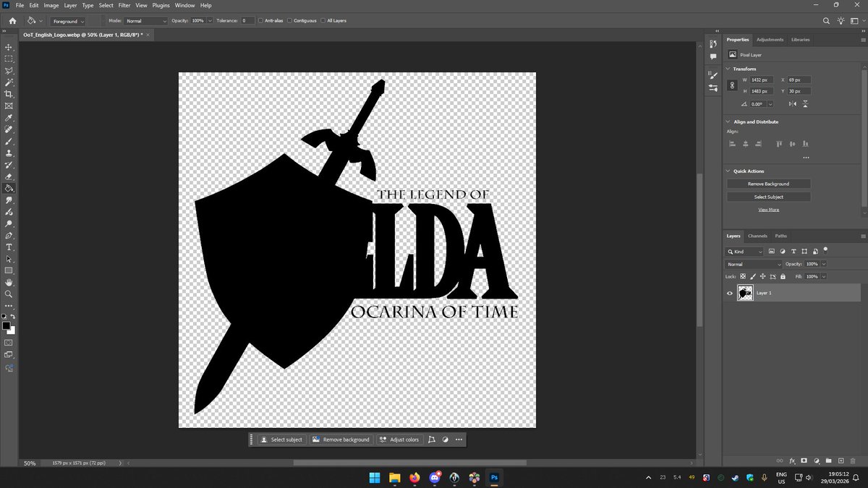Select the Spot Healing Brush tool

pyautogui.click(x=9, y=129)
